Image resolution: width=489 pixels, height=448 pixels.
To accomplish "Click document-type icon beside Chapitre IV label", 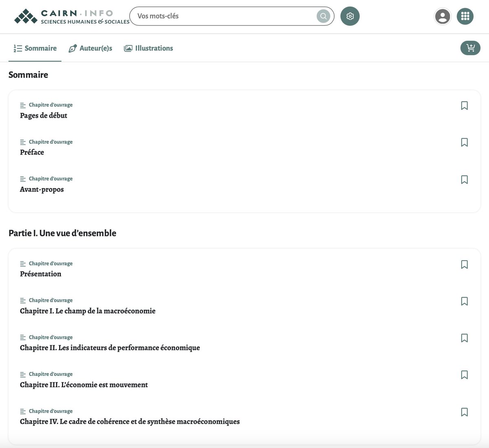I will click(23, 411).
